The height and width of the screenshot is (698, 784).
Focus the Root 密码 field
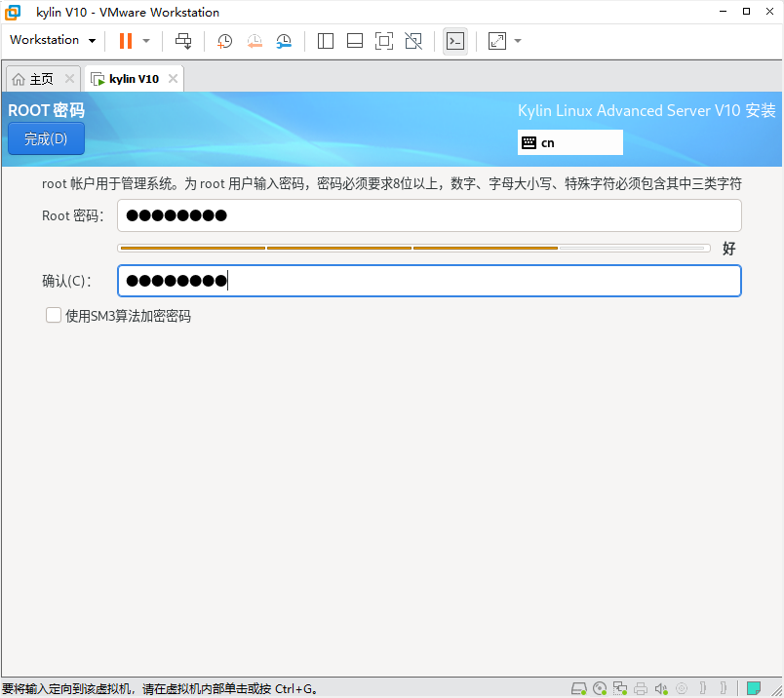(429, 215)
